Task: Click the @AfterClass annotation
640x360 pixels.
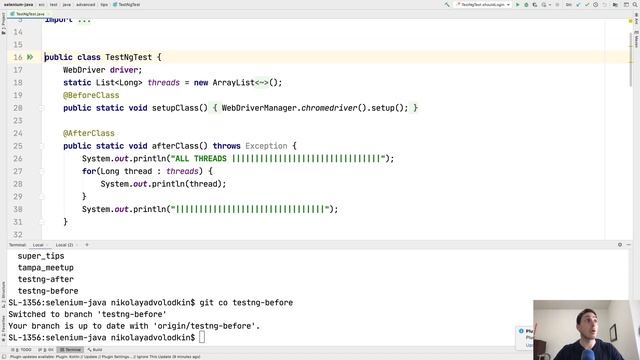Action: tap(89, 133)
